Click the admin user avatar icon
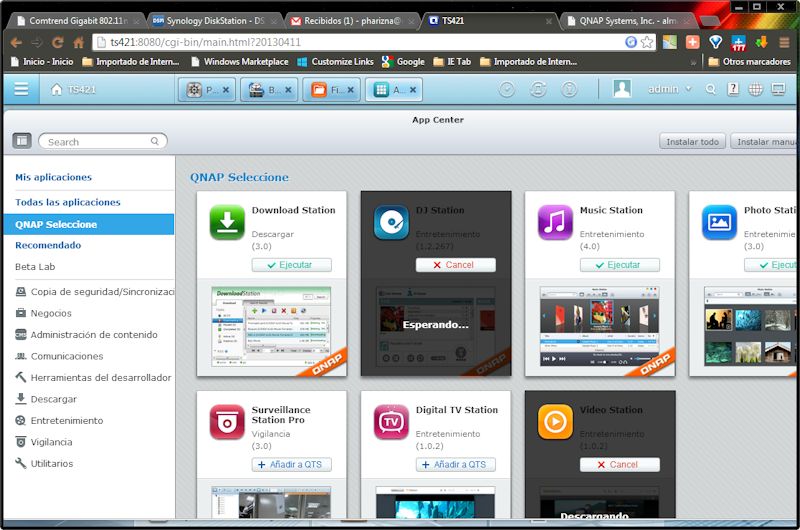The width and height of the screenshot is (800, 530). [622, 89]
